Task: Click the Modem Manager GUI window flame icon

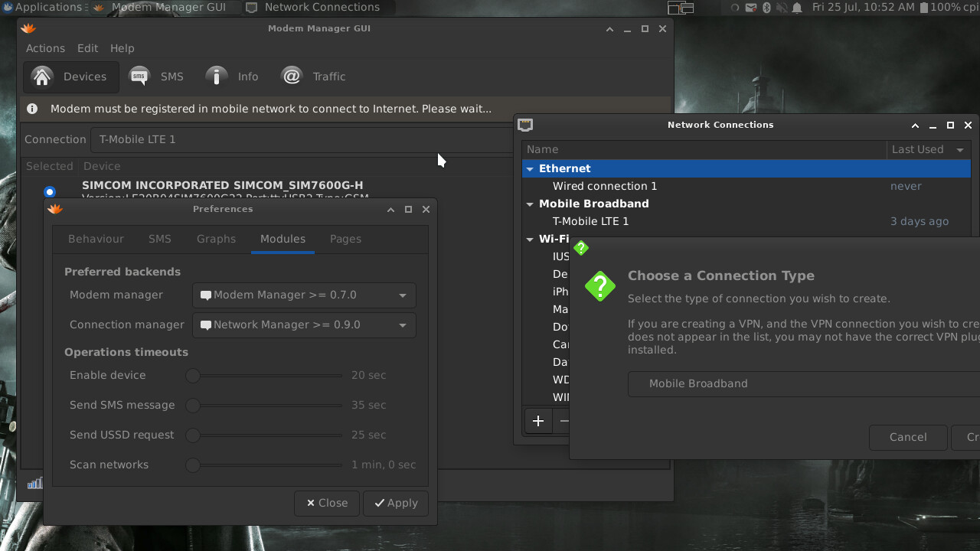Action: 28,28
